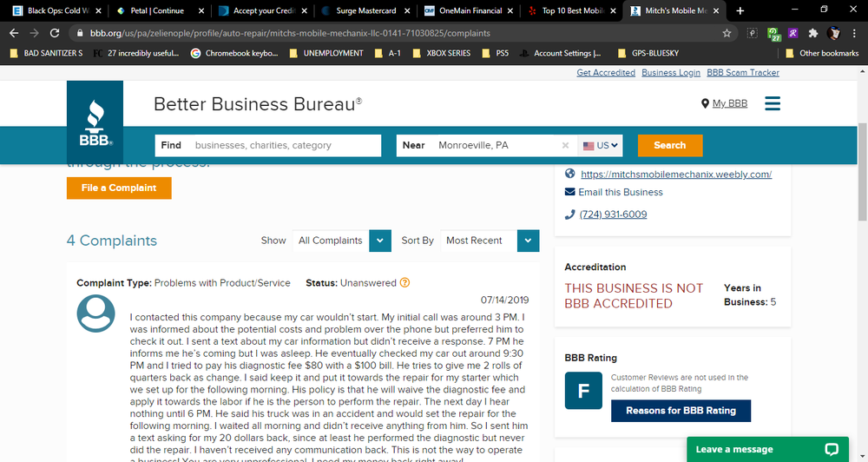Open the A-1 bookmark folder
868x462 pixels.
[388, 53]
